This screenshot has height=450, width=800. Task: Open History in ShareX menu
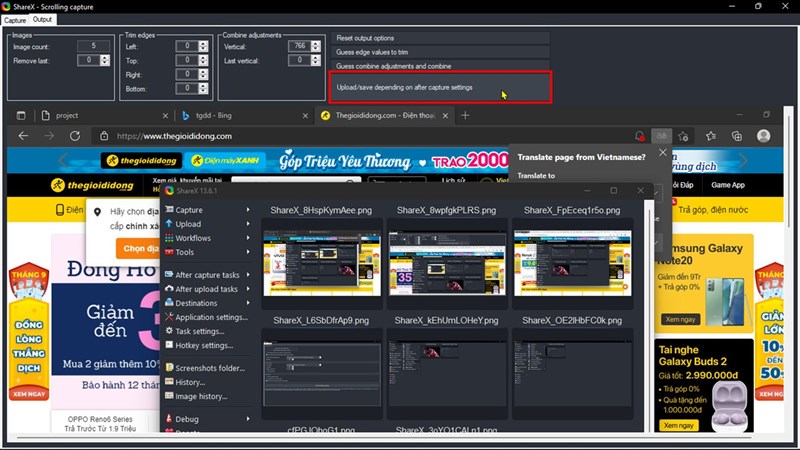[207, 382]
